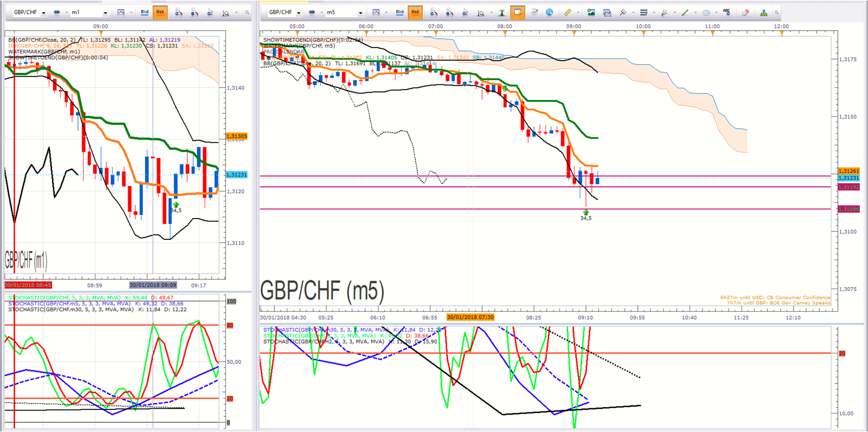The image size is (868, 432).
Task: Click the 1,31096 magenta price level label
Action: [848, 209]
